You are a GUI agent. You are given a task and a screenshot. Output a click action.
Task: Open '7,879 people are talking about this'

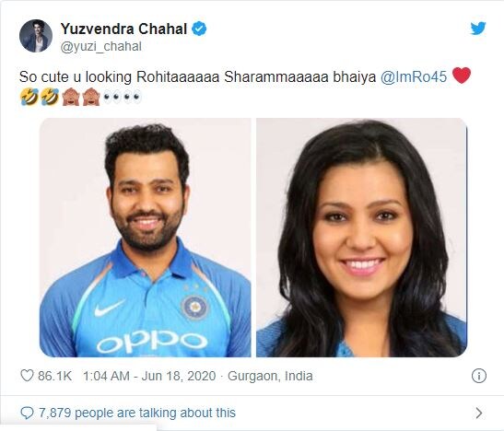point(137,413)
